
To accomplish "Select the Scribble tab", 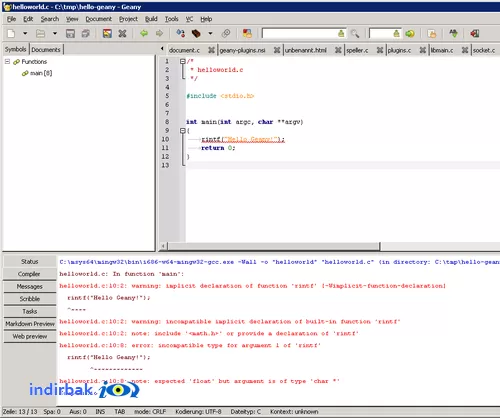I will click(x=29, y=299).
